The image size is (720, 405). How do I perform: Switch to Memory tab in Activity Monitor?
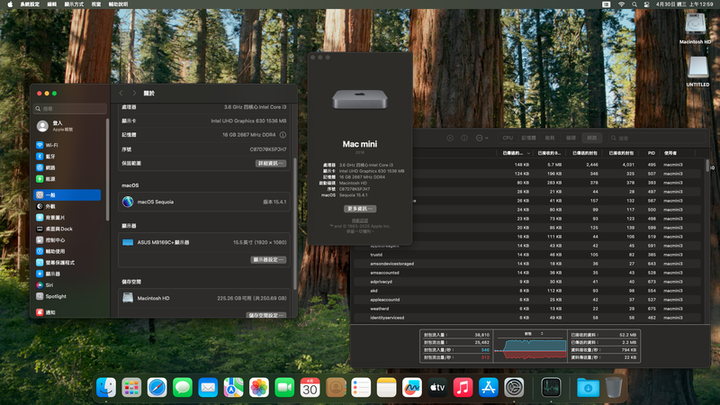(x=529, y=138)
